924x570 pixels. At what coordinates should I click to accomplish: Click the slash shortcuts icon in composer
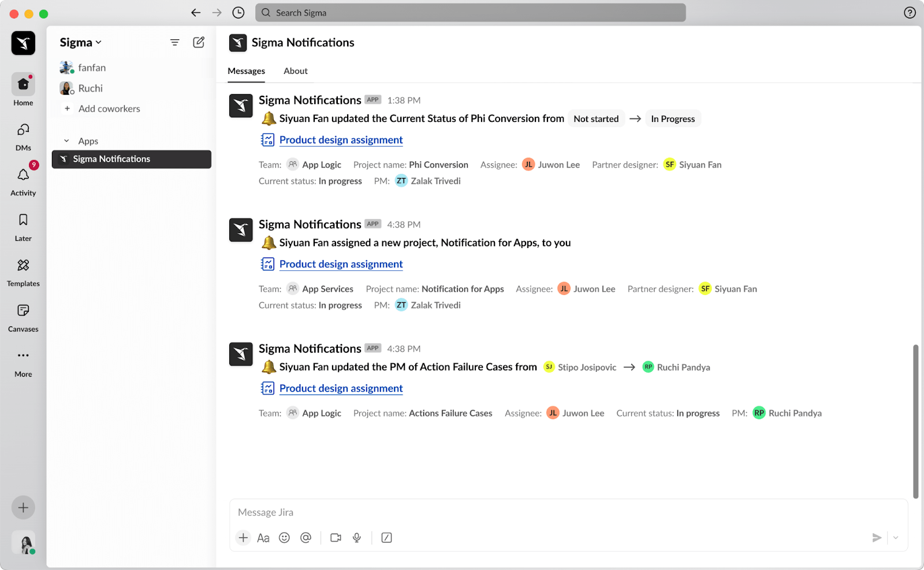point(387,538)
